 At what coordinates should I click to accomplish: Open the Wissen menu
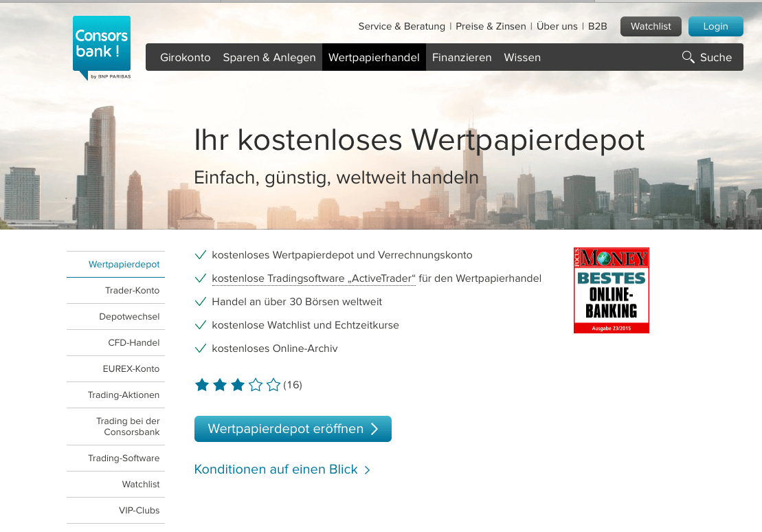(522, 57)
